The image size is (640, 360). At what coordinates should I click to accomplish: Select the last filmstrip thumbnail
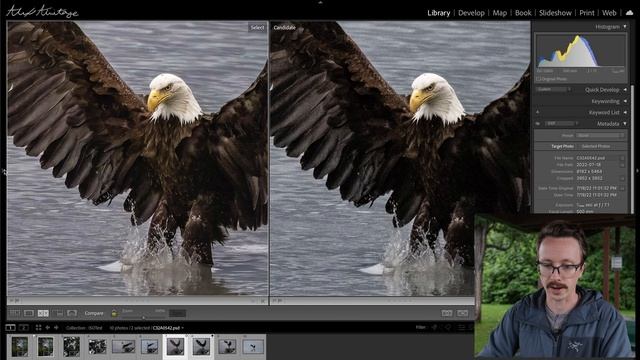(x=253, y=347)
